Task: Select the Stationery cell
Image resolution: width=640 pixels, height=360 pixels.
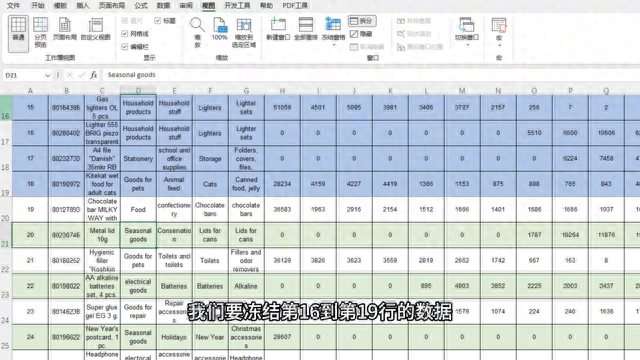Action: [138, 159]
